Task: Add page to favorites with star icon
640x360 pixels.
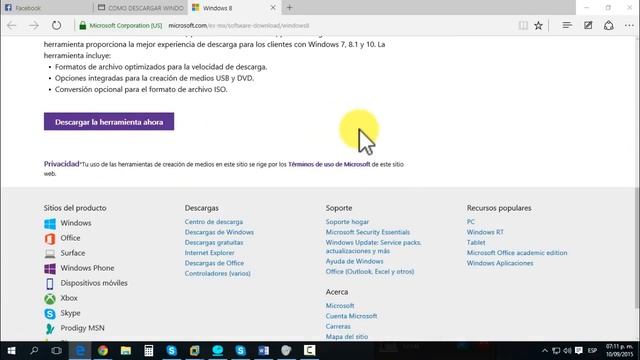Action: [x=538, y=25]
